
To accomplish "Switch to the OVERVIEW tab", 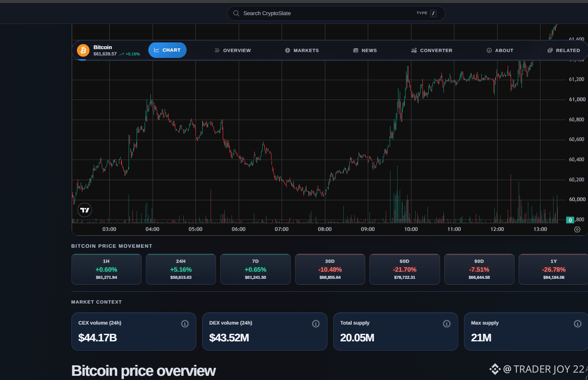I will (233, 50).
